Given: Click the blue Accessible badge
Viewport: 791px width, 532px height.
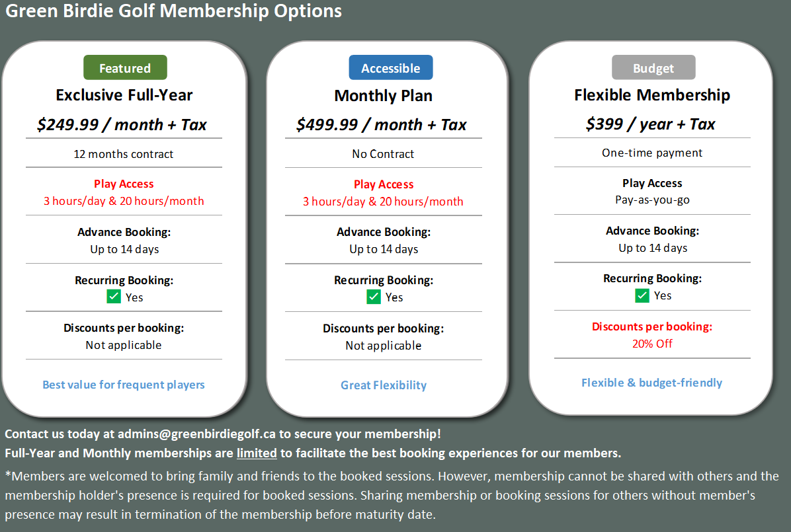Looking at the screenshot, I should [x=391, y=68].
